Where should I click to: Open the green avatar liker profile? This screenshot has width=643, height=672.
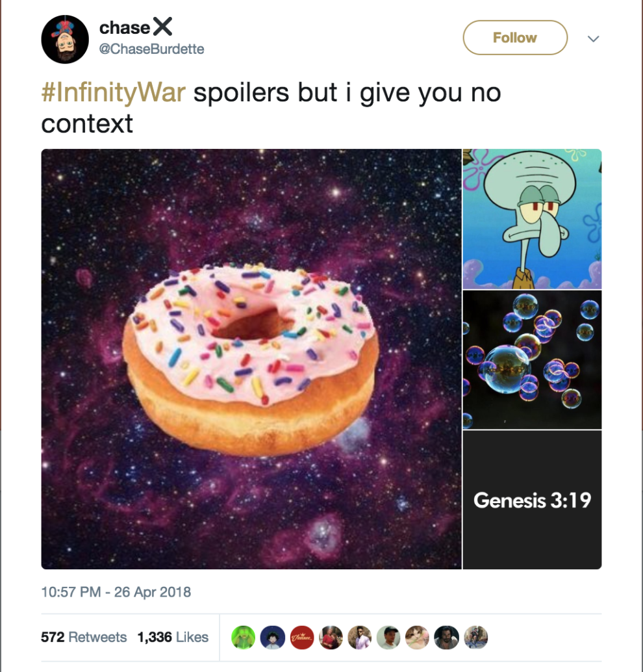[x=244, y=638]
